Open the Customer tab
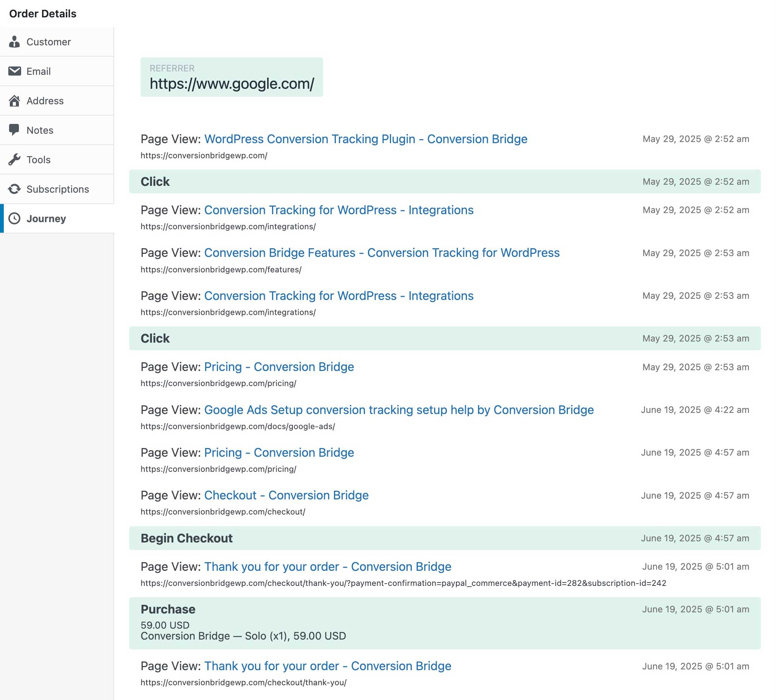 click(57, 42)
